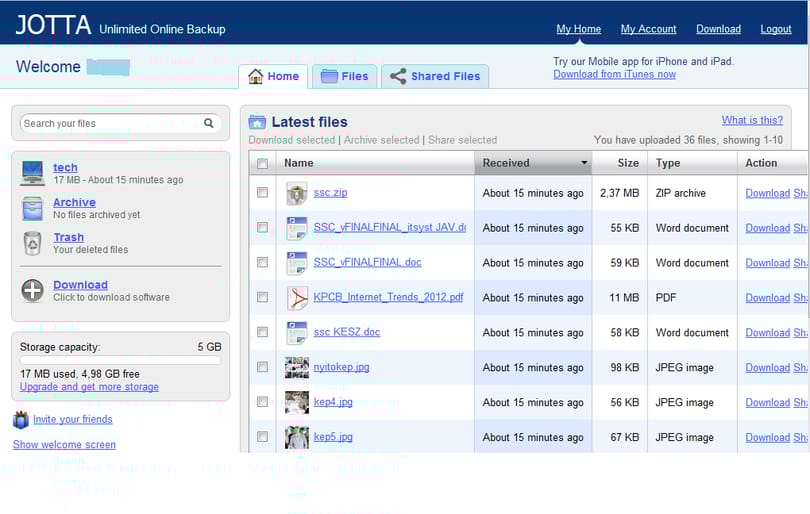Click Download link in ssc.zip row
Viewport: 810px width, 514px height.
click(768, 193)
